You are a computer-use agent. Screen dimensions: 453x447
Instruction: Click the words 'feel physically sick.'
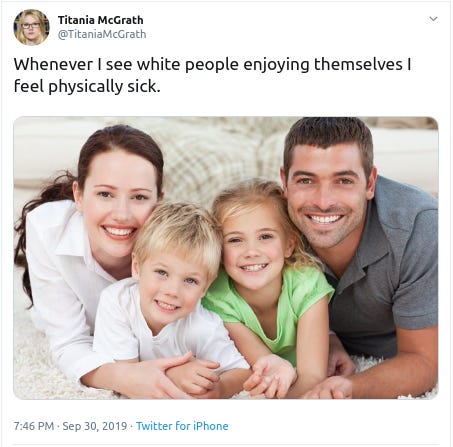click(87, 86)
